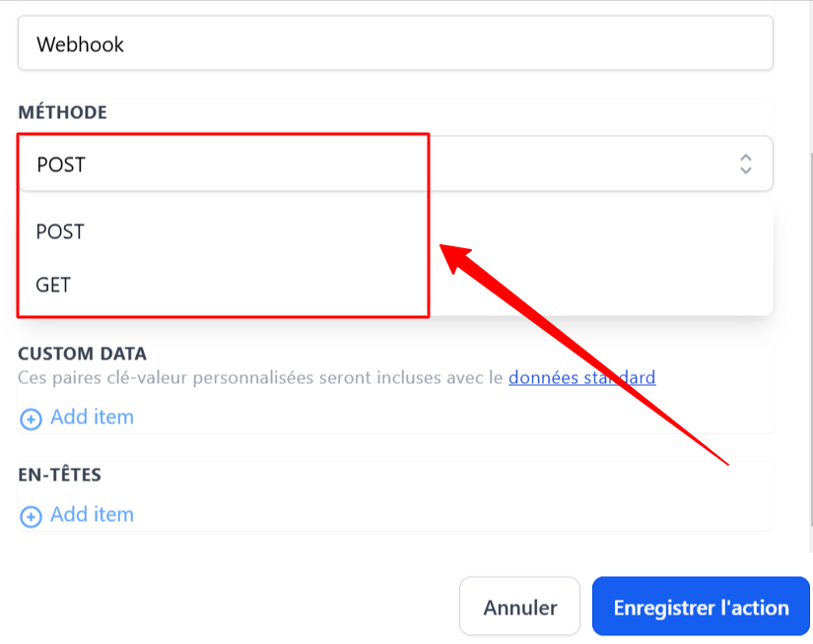Focus the Webhook name input field
813x644 pixels.
click(x=395, y=43)
